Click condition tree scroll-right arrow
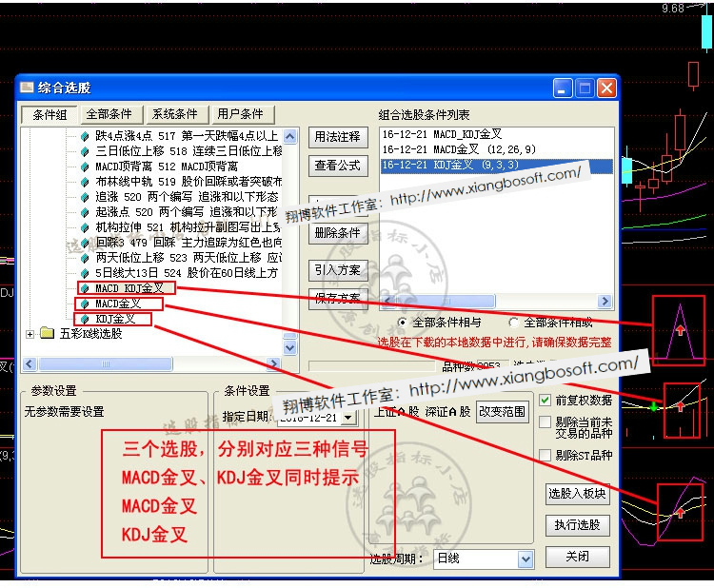This screenshot has height=588, width=714. click(273, 364)
